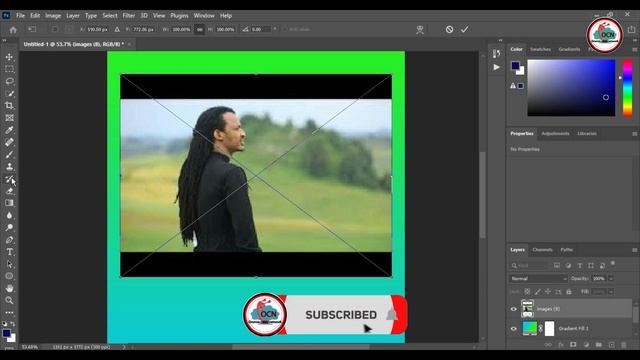Viewport: 640px width, 360px height.
Task: Select the Brush tool
Action: [x=9, y=155]
